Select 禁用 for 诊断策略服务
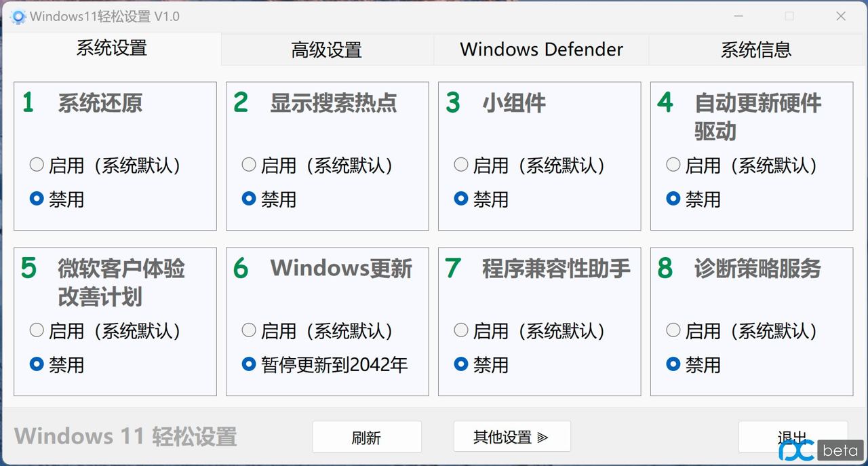Image resolution: width=868 pixels, height=466 pixels. (x=673, y=364)
